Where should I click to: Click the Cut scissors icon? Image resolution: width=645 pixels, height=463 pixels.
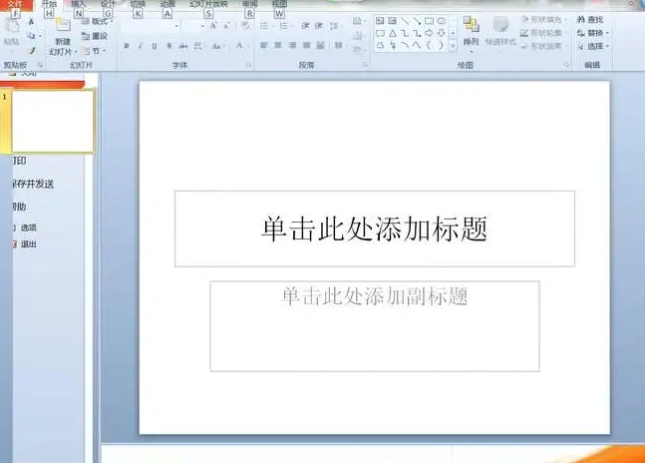(31, 21)
